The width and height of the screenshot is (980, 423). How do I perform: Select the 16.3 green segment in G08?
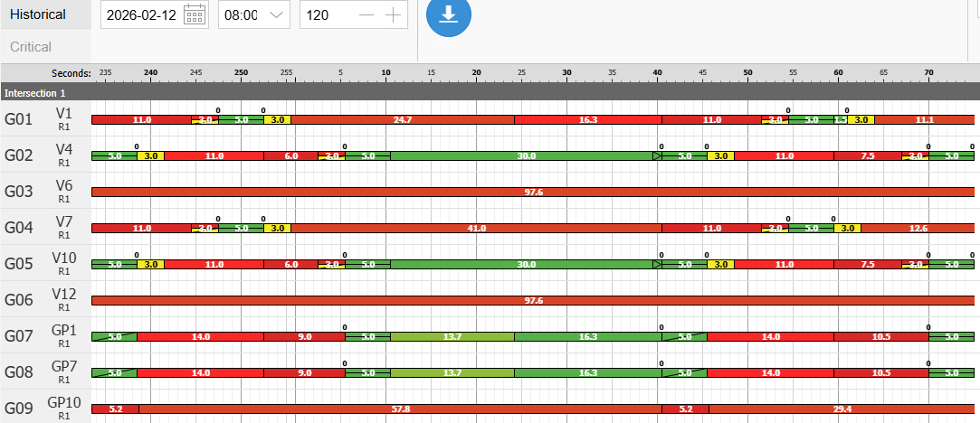(587, 373)
